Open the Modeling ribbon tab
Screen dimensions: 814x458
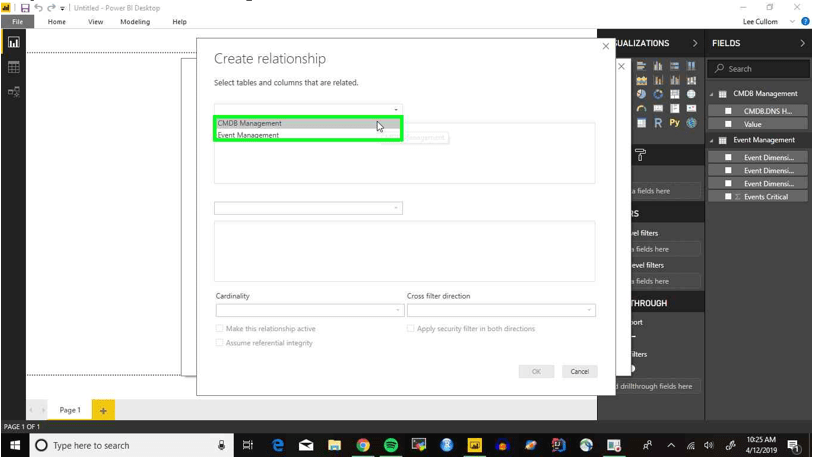coord(135,22)
